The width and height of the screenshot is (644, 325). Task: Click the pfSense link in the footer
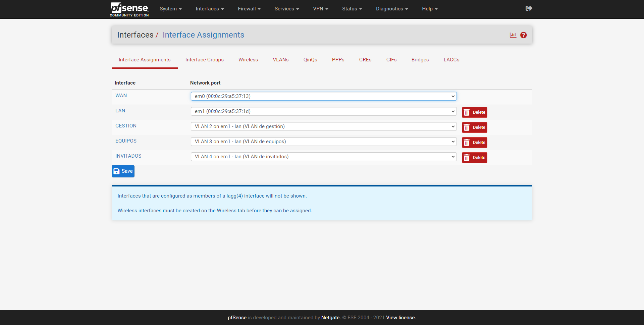237,318
